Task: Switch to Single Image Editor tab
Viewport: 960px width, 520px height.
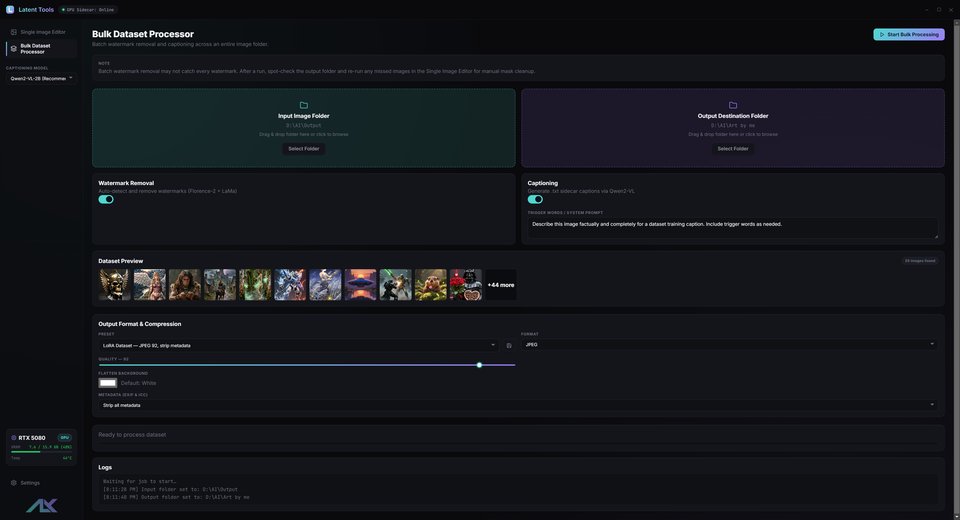Action: (x=41, y=32)
